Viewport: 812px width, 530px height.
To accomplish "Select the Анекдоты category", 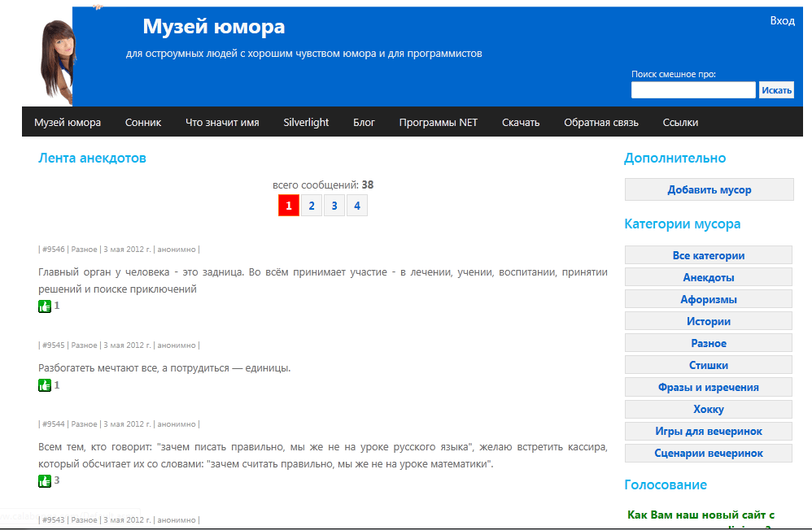I will point(709,277).
